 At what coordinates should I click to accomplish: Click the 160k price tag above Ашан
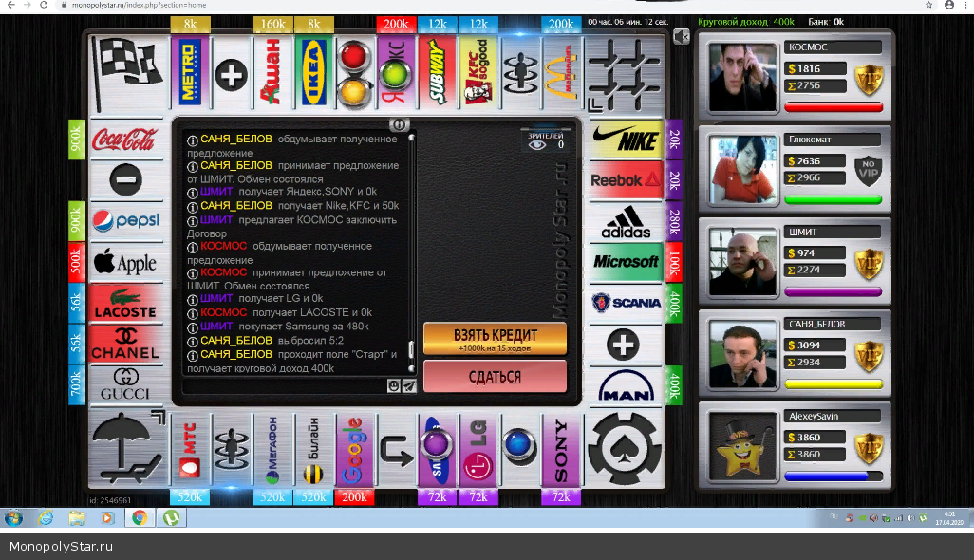click(x=272, y=25)
